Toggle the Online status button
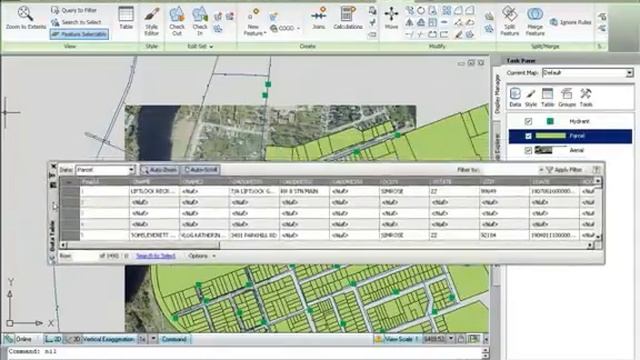 tap(19, 339)
